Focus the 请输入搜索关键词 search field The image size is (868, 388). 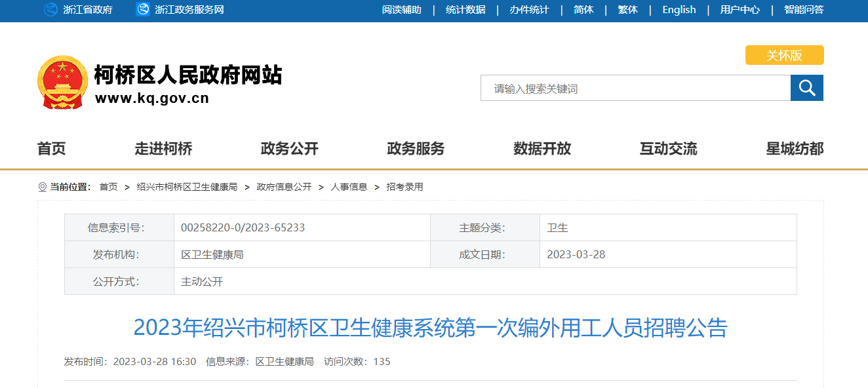pos(635,88)
